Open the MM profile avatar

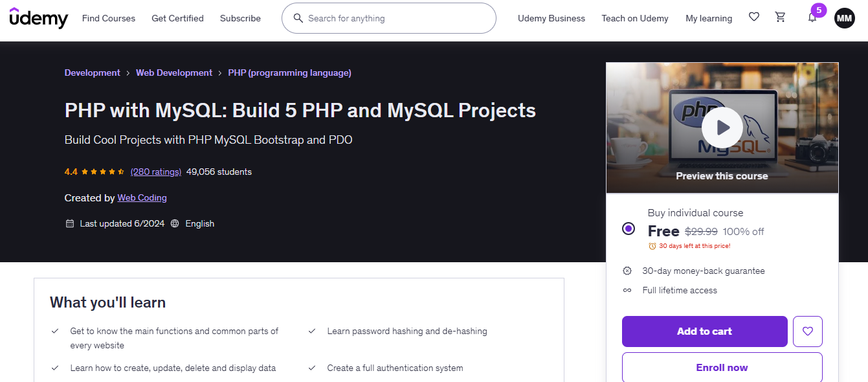click(x=844, y=18)
